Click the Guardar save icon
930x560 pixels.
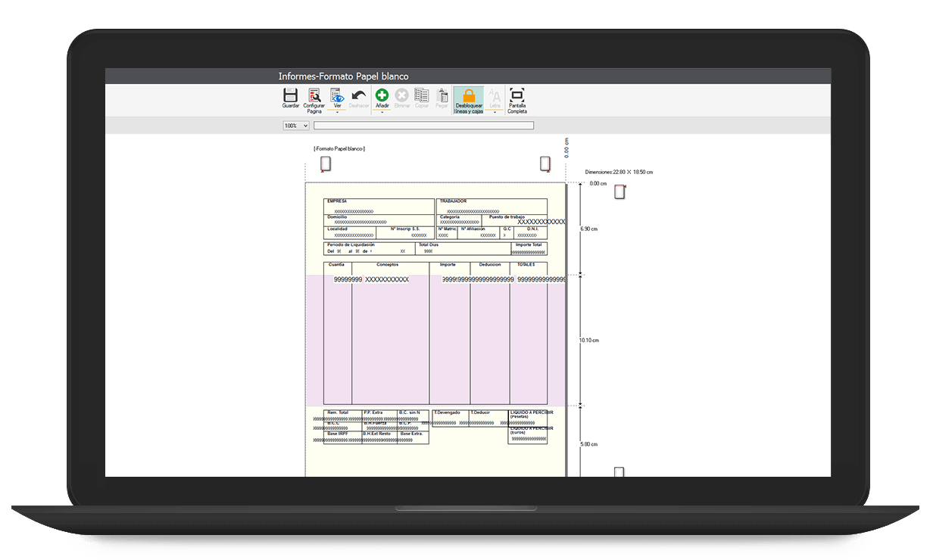tap(290, 95)
